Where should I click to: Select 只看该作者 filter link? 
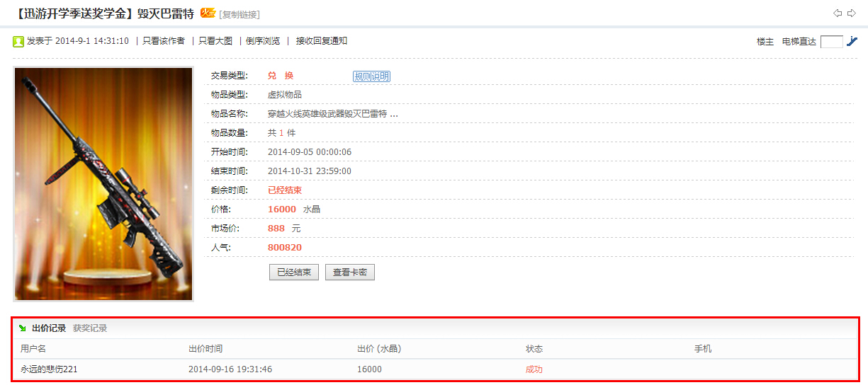tap(164, 41)
